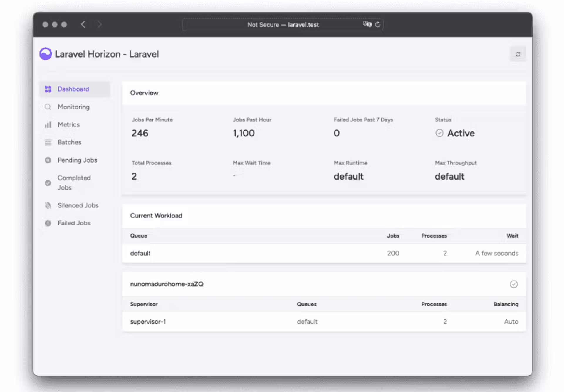Image resolution: width=564 pixels, height=392 pixels.
Task: Click the refresh icon in top right
Action: coord(518,54)
